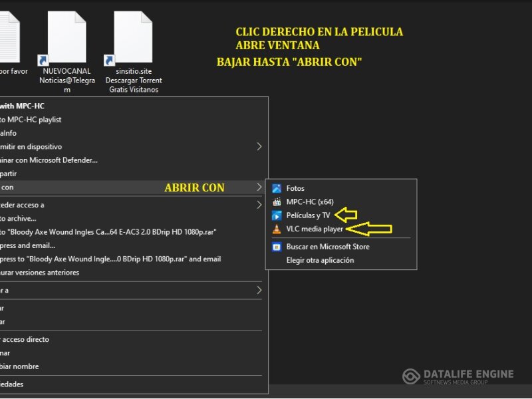Expand the 'Enviar a' submenu arrow

pyautogui.click(x=259, y=291)
